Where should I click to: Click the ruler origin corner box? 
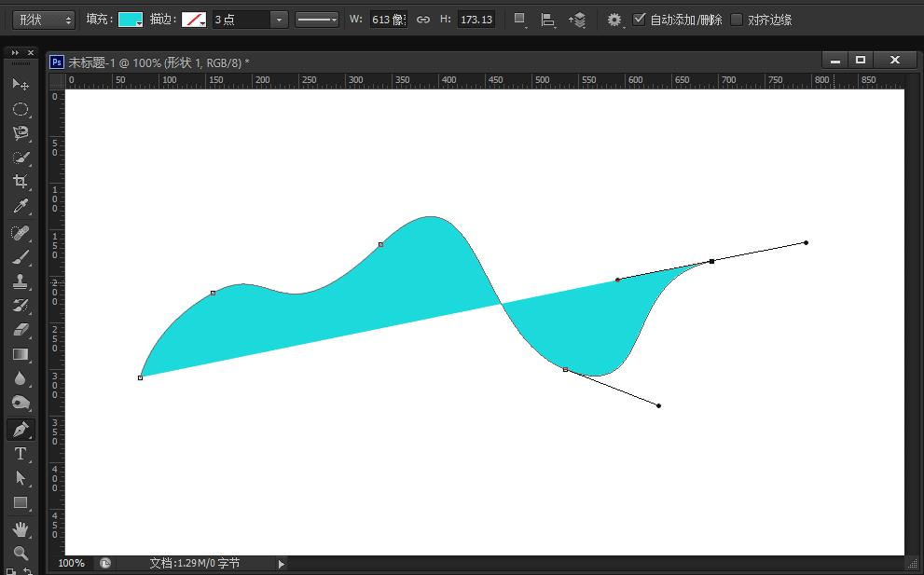point(57,80)
